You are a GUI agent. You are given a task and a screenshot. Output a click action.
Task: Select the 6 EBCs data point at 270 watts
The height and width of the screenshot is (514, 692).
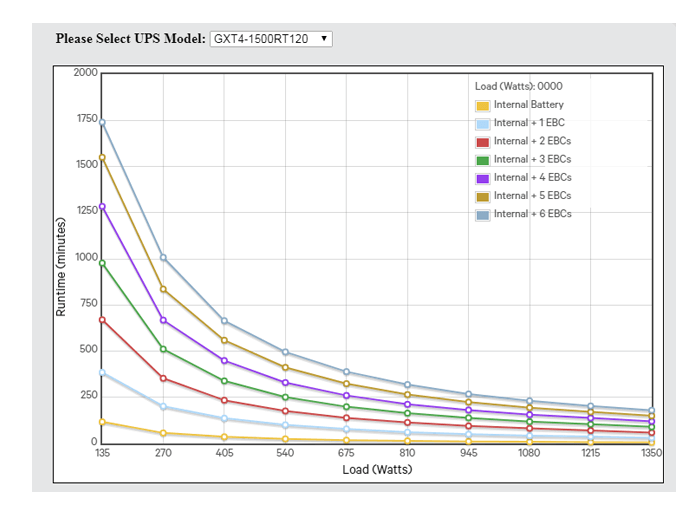pos(163,258)
